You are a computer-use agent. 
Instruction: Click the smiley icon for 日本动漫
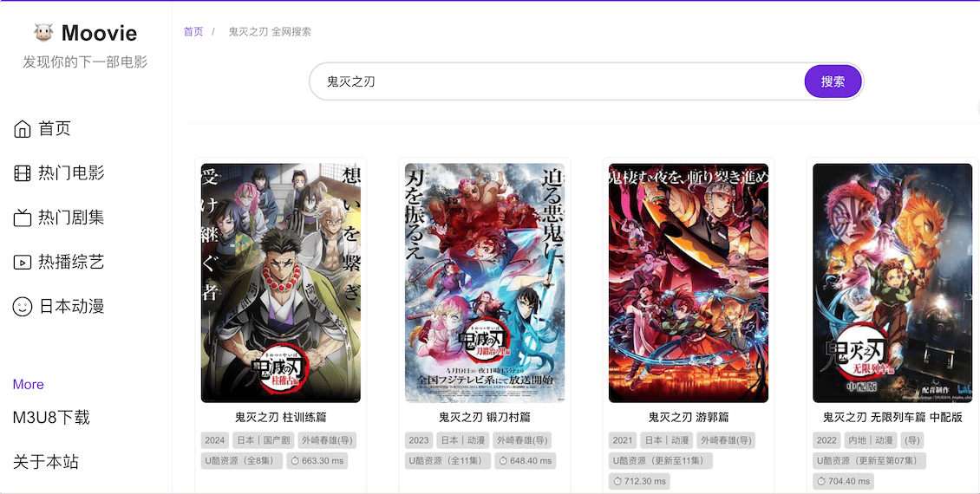[23, 307]
